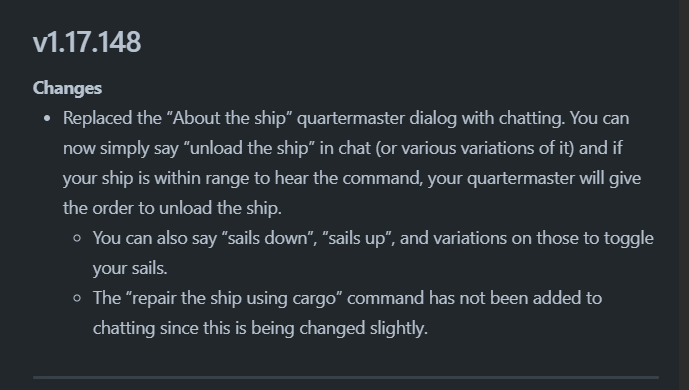Click the v1.17.148 version heading
The image size is (689, 390).
(87, 43)
